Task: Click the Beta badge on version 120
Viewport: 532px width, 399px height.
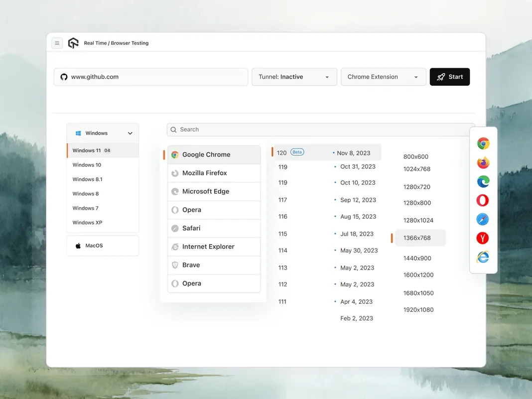Action: click(297, 152)
